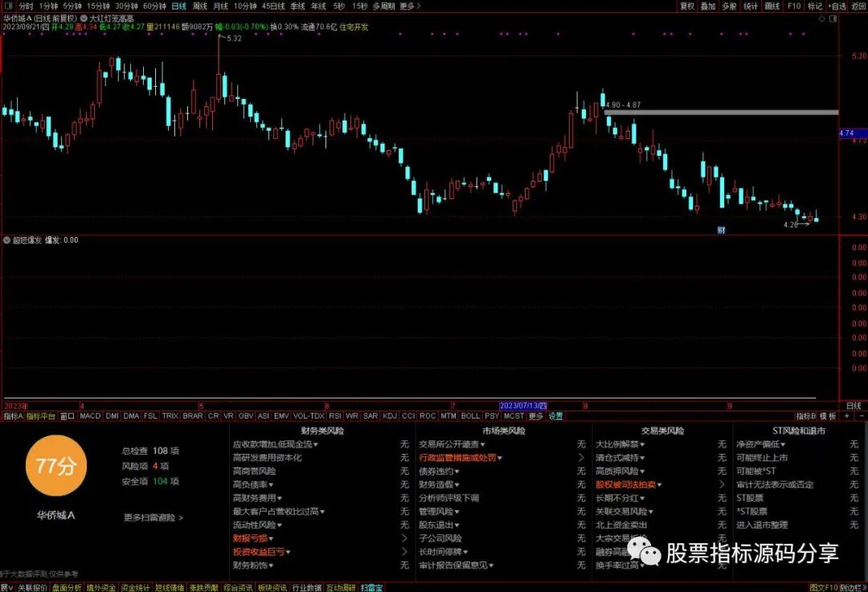Open 应收款增加,低现金流 dropdown

(275, 444)
